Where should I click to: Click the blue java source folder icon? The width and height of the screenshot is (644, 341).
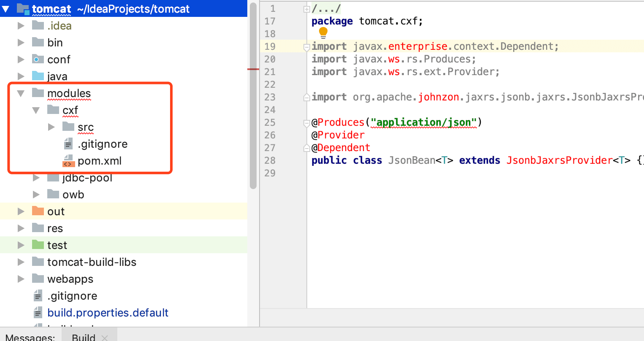38,76
